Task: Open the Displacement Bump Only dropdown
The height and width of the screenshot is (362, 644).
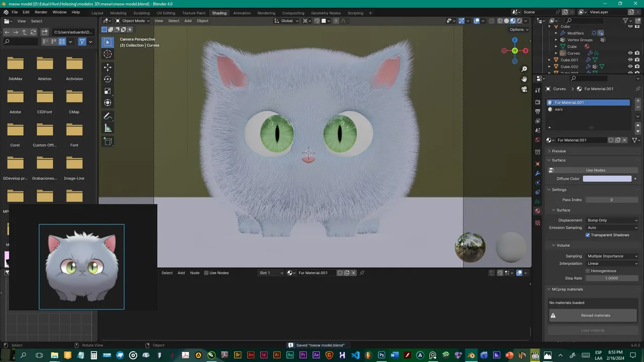Action: pyautogui.click(x=612, y=220)
